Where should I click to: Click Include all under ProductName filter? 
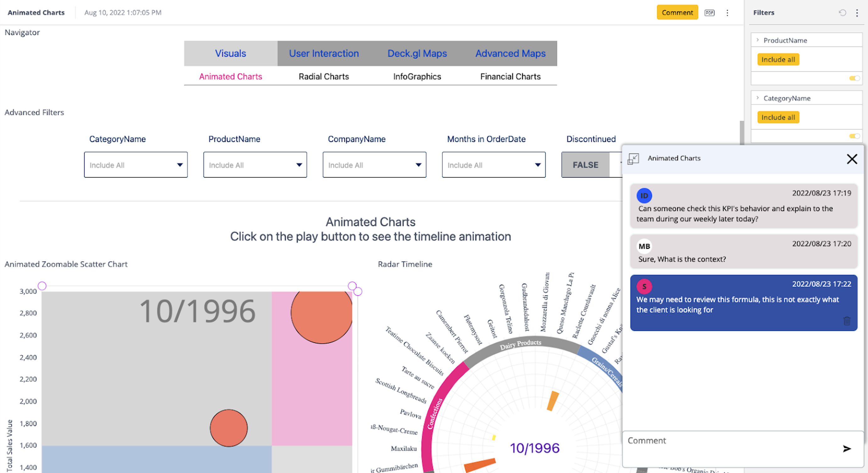point(778,60)
